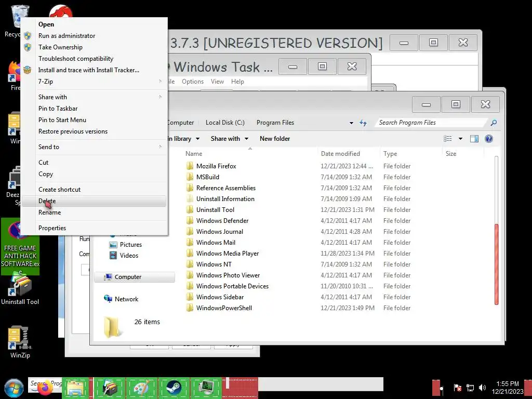The image size is (532, 399).
Task: Open View menu in Task Manager window
Action: (x=217, y=82)
